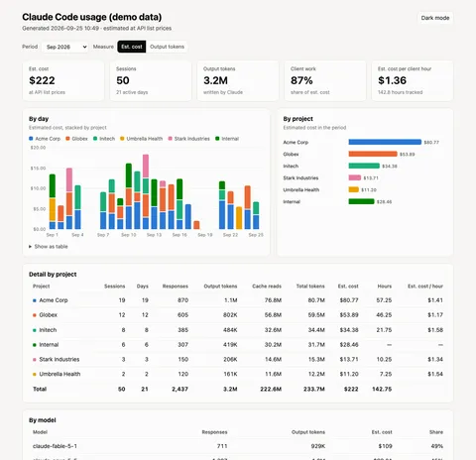The height and width of the screenshot is (460, 476).
Task: Click Stark Industries row in detail table
Action: click(x=238, y=359)
